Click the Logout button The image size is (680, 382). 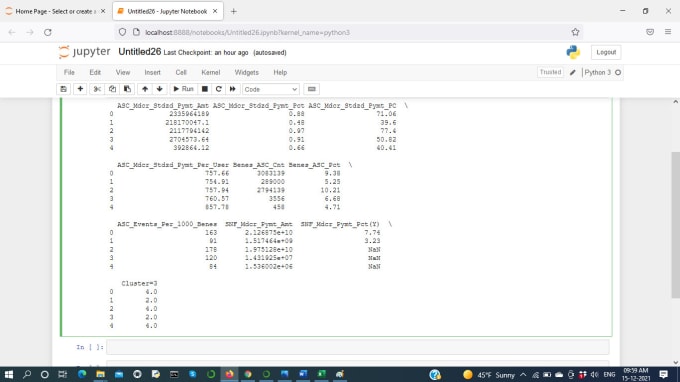606,52
